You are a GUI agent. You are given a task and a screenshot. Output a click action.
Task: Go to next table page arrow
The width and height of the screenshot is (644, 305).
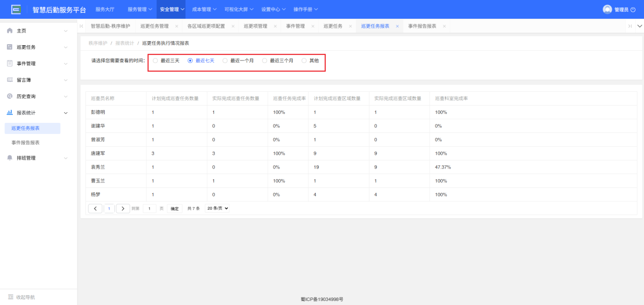123,209
